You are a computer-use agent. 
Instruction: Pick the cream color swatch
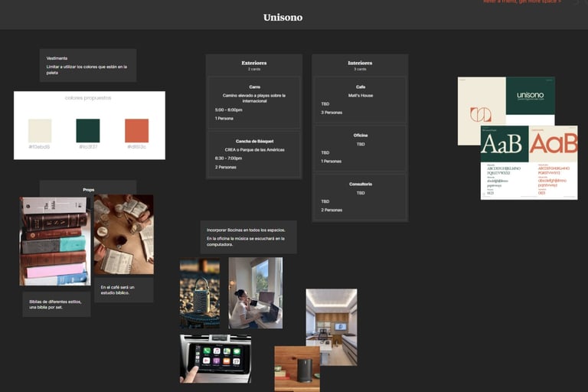coord(40,131)
